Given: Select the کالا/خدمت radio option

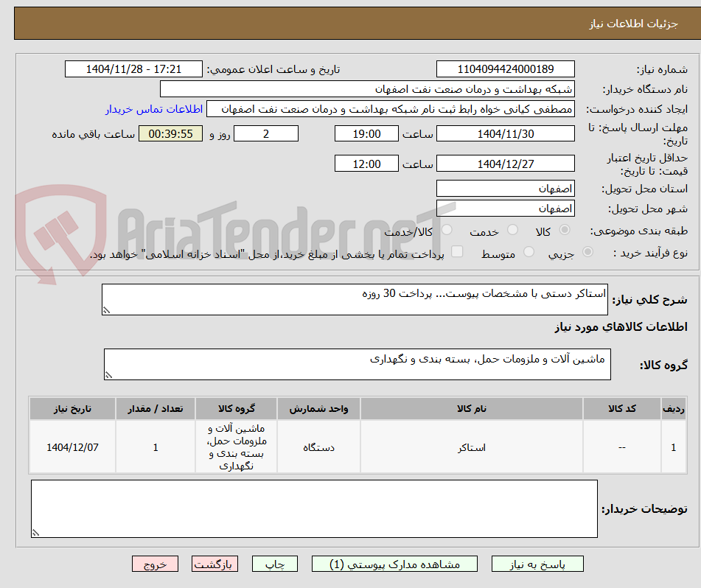Looking at the screenshot, I should pos(447,230).
